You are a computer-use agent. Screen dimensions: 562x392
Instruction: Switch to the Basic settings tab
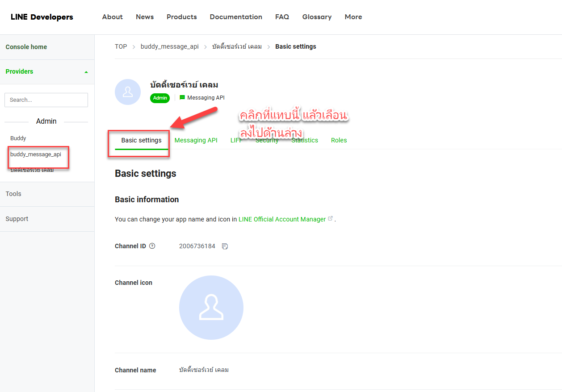(x=141, y=140)
